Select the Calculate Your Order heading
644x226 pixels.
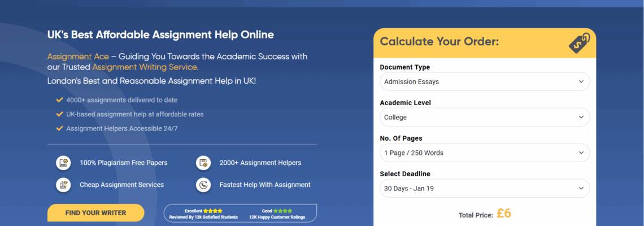(439, 42)
